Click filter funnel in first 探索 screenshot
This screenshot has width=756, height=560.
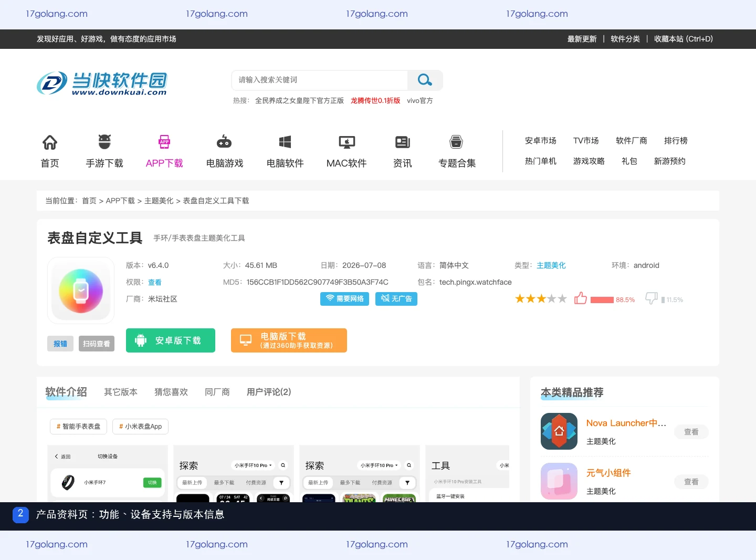[281, 483]
